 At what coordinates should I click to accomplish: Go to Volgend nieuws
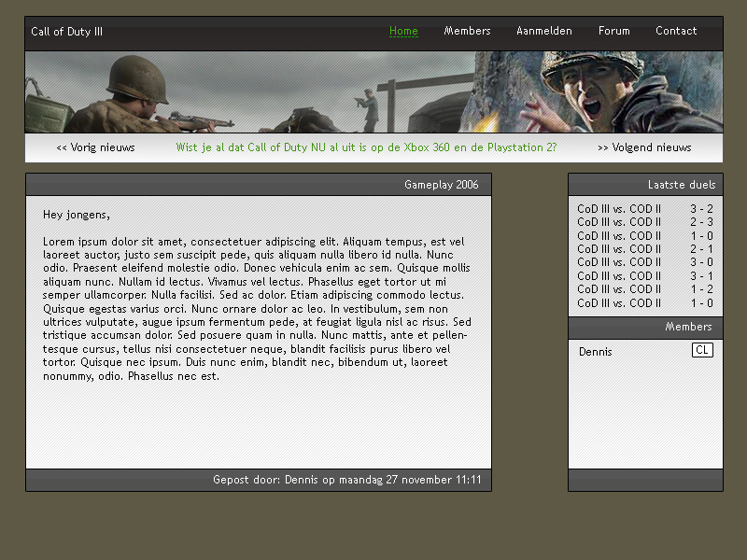pyautogui.click(x=644, y=147)
